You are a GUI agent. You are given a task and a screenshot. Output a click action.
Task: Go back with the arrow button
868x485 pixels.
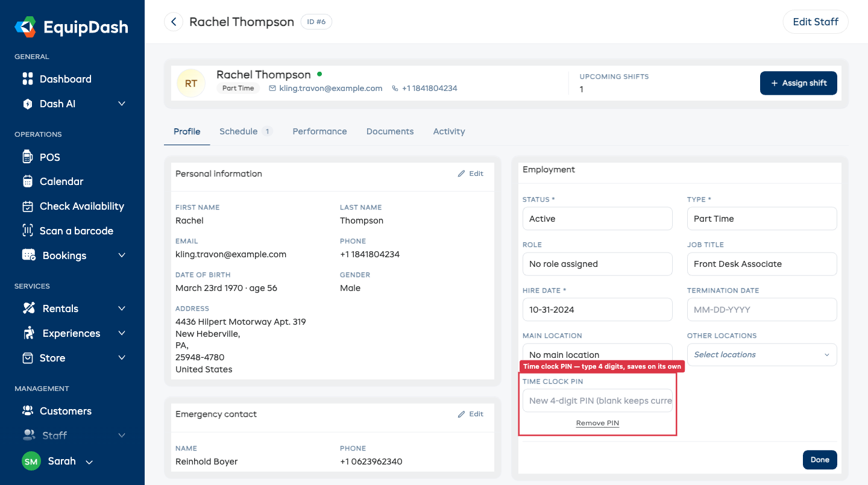[174, 22]
